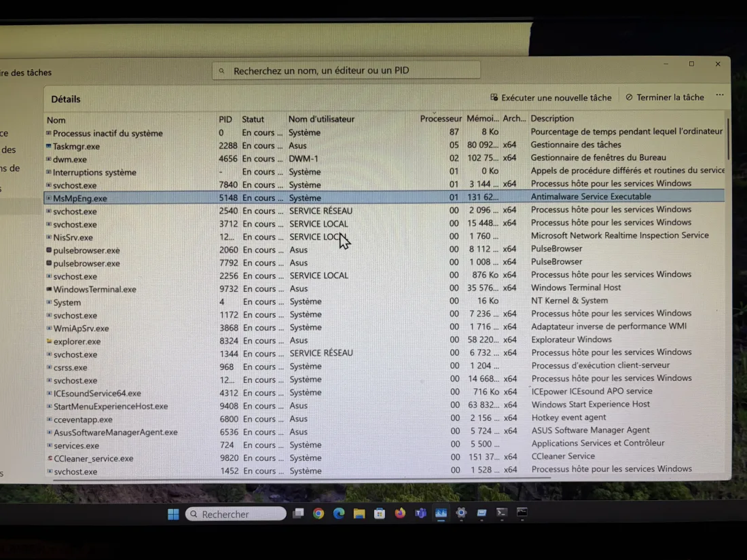Viewport: 747px width, 560px height.
Task: Select the System process with PID 4
Action: click(x=384, y=301)
